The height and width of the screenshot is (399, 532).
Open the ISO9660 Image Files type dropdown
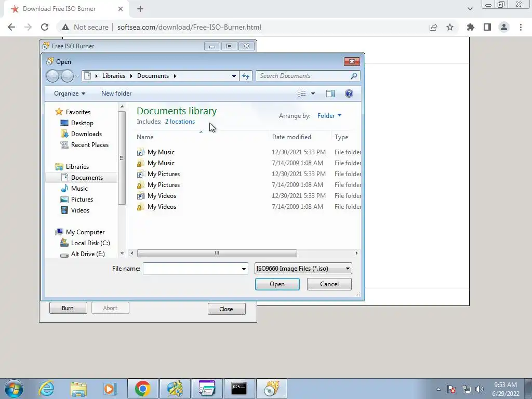click(x=303, y=269)
